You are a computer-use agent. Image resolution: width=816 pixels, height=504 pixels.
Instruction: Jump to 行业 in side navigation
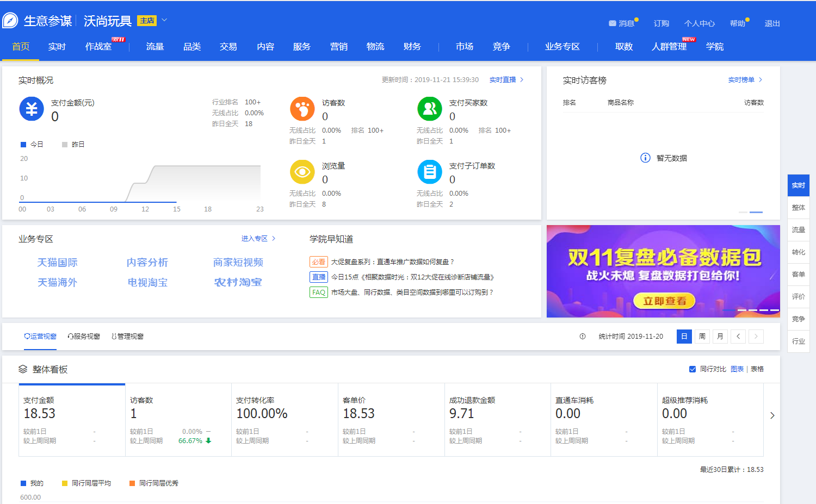[799, 341]
